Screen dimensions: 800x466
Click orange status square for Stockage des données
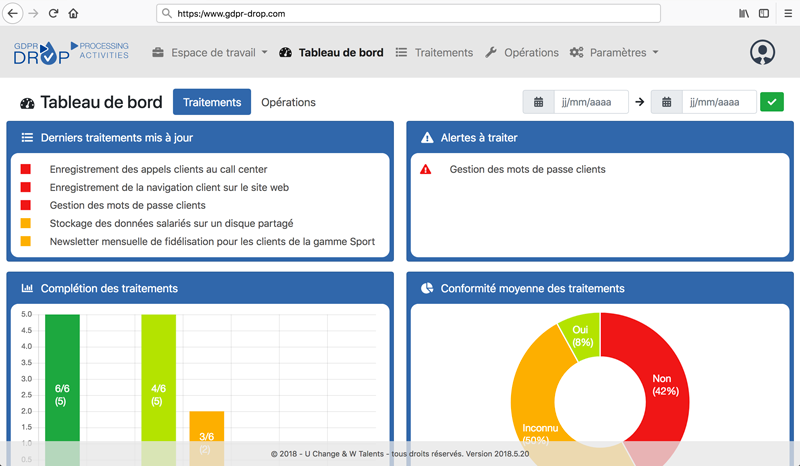coord(26,223)
